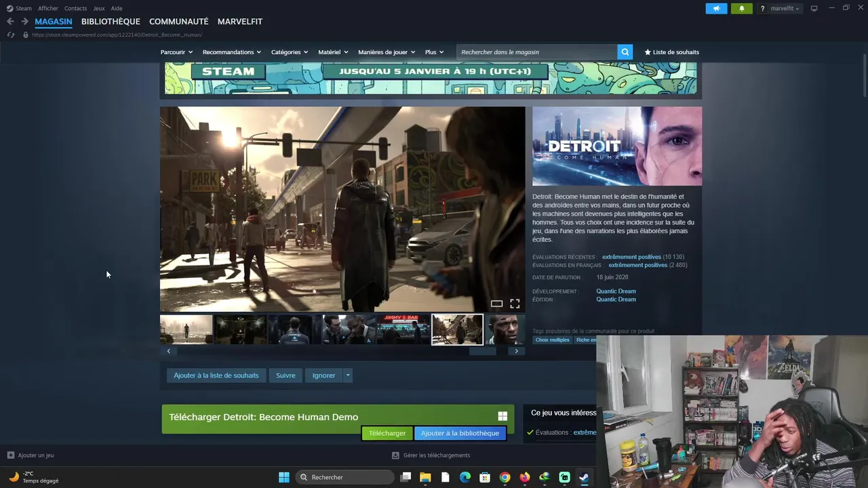Click the Steam winter sale banner
868x488 pixels.
coord(431,79)
